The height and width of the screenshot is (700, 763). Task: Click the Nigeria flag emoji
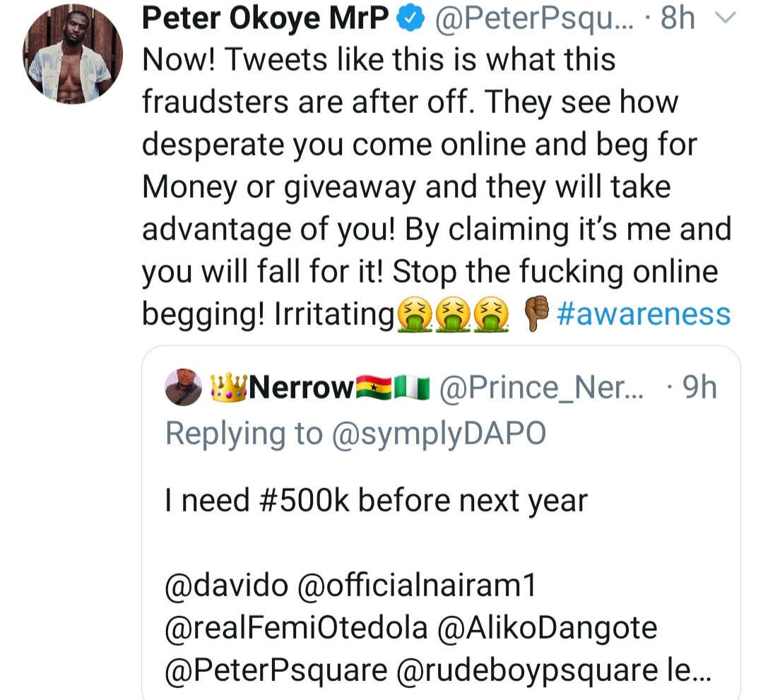412,387
